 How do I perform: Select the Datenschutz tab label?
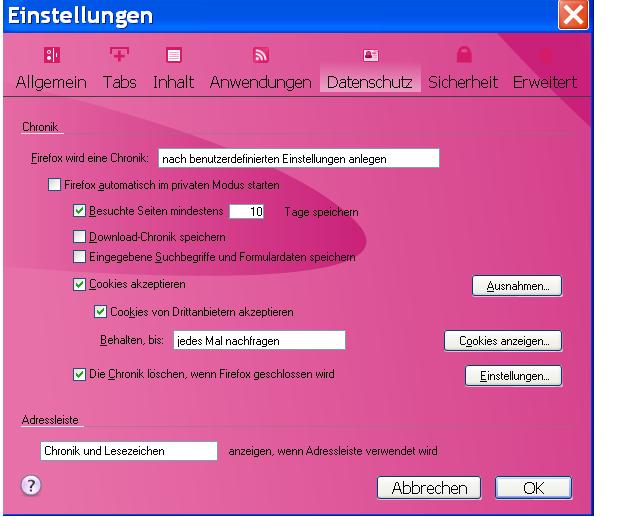tap(369, 82)
